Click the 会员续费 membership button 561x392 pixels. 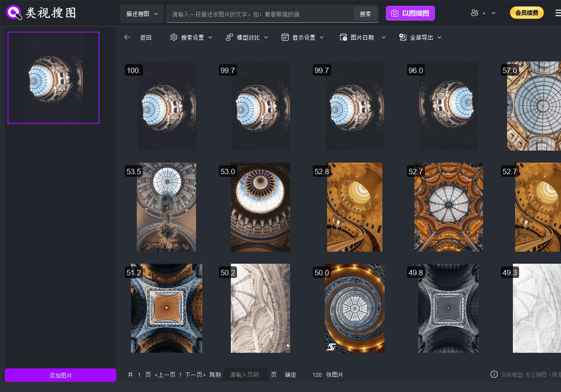[x=527, y=13]
